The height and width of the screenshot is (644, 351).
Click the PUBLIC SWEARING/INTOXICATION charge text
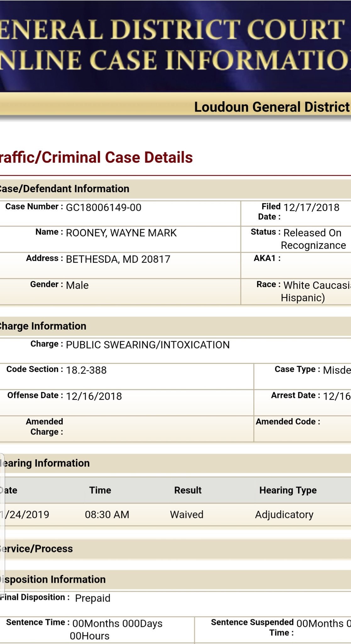[148, 345]
